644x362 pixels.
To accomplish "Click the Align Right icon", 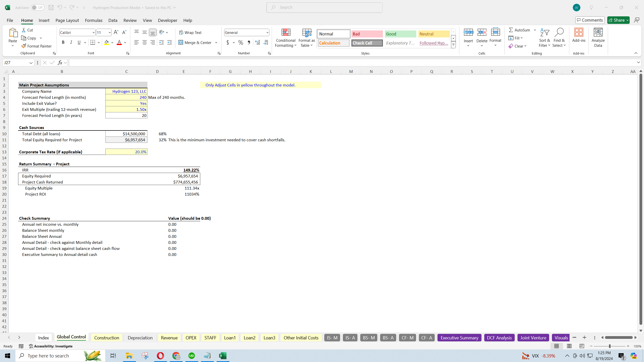I will 153,42.
